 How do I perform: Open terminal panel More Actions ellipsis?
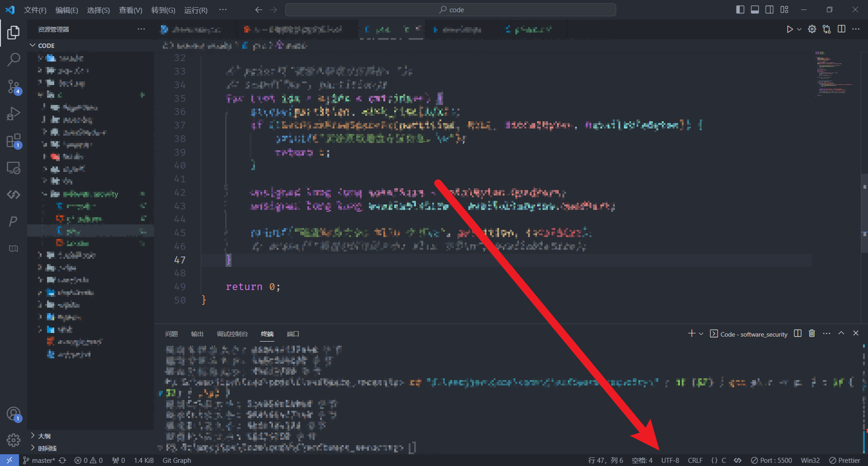827,333
